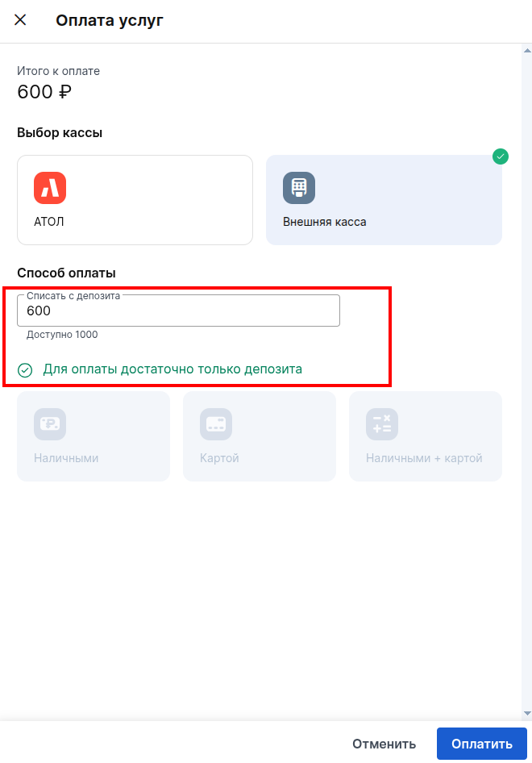This screenshot has width=532, height=763.
Task: Click the Списать с депозита field
Action: pos(178,311)
